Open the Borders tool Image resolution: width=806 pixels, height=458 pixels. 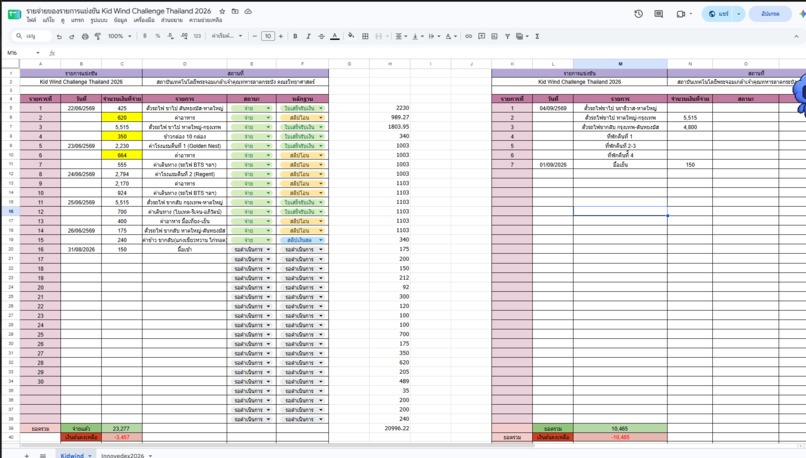click(365, 36)
